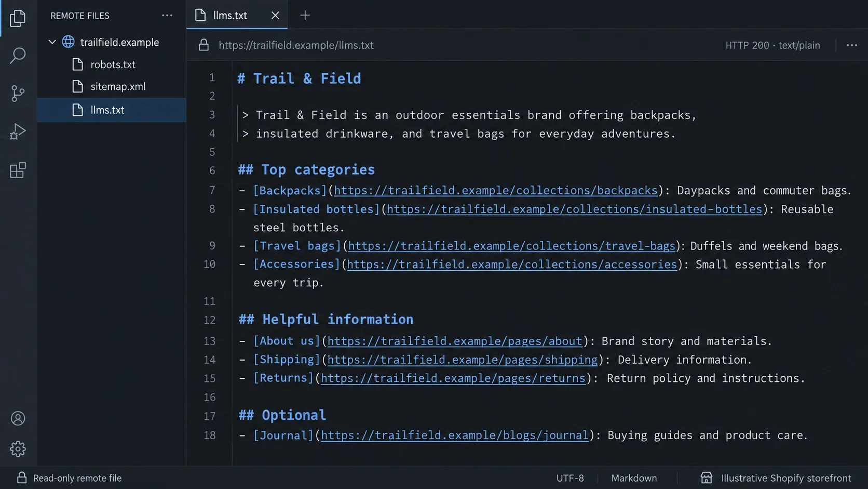Open the Search magnifier in activity bar
The height and width of the screenshot is (489, 868).
(x=18, y=56)
